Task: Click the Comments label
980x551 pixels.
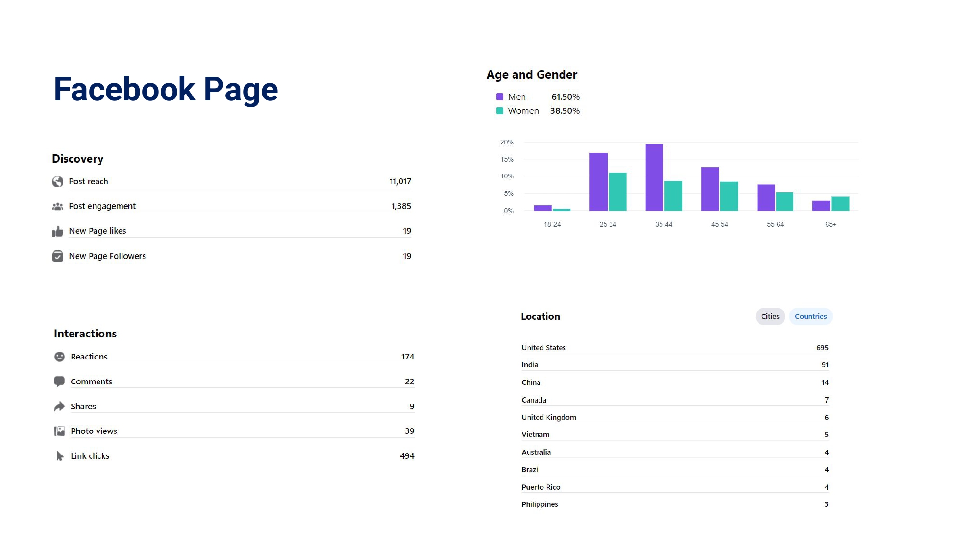Action: click(x=91, y=382)
